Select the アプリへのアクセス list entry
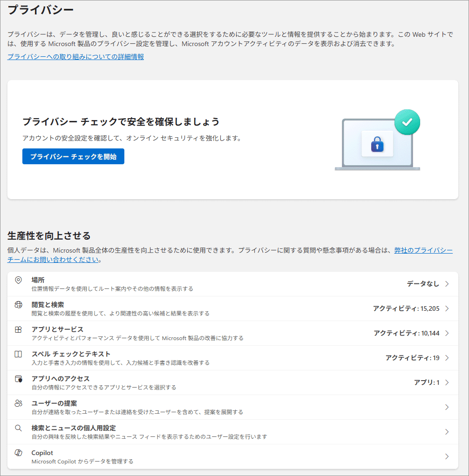469x476 pixels. coord(61,379)
